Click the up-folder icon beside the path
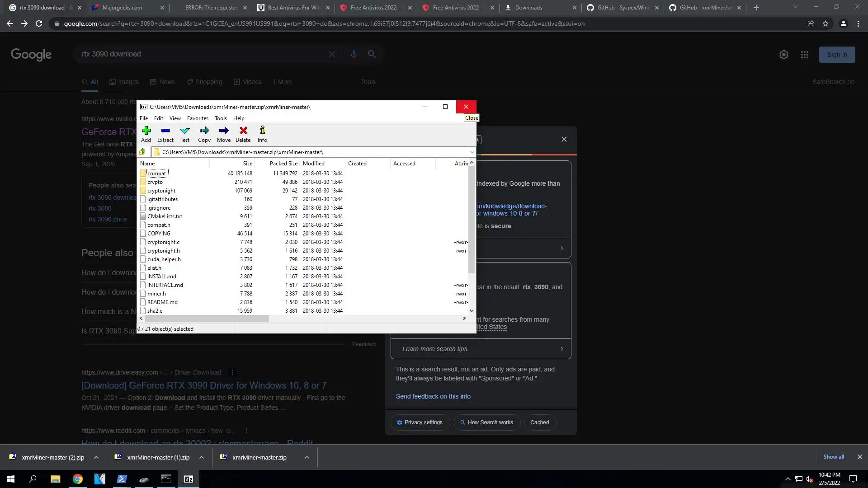The height and width of the screenshot is (488, 868). pos(142,152)
